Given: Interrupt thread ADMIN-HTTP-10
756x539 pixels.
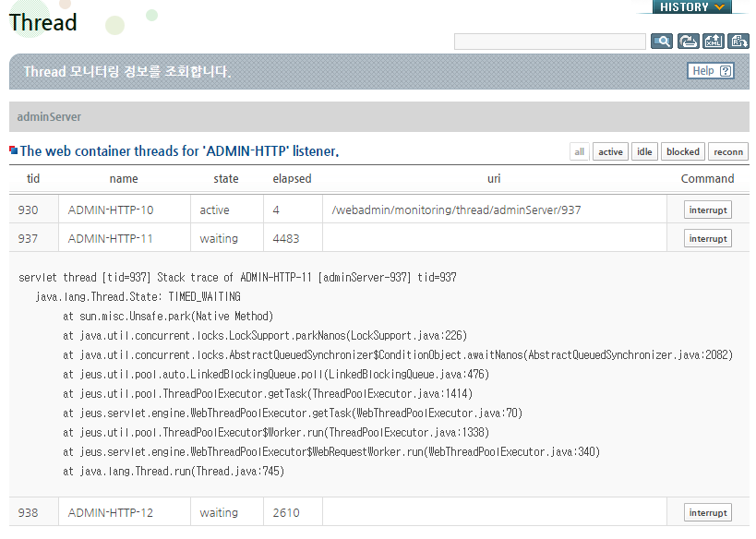Looking at the screenshot, I should tap(708, 210).
